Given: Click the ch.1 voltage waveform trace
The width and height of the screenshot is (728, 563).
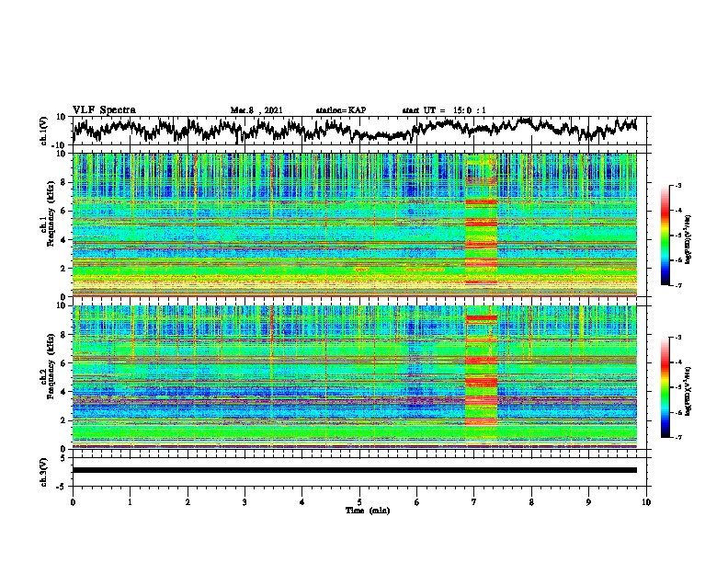Looking at the screenshot, I should point(354,130).
